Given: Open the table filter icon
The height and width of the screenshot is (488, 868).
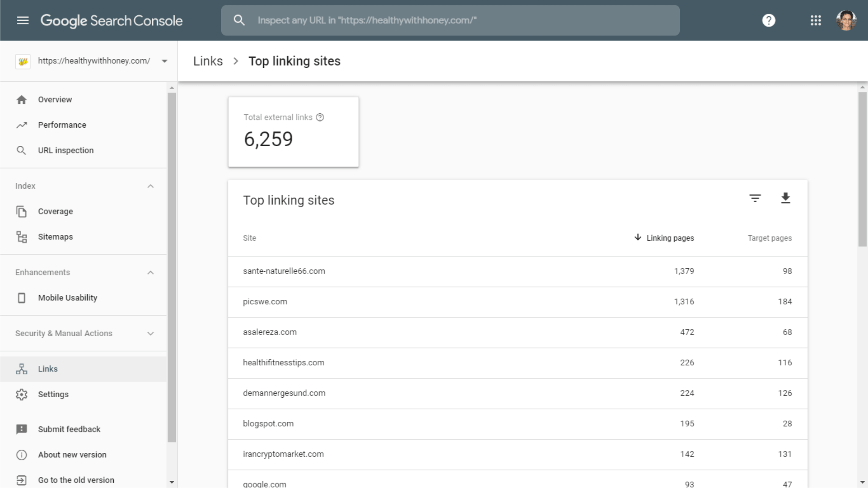Looking at the screenshot, I should pos(755,198).
